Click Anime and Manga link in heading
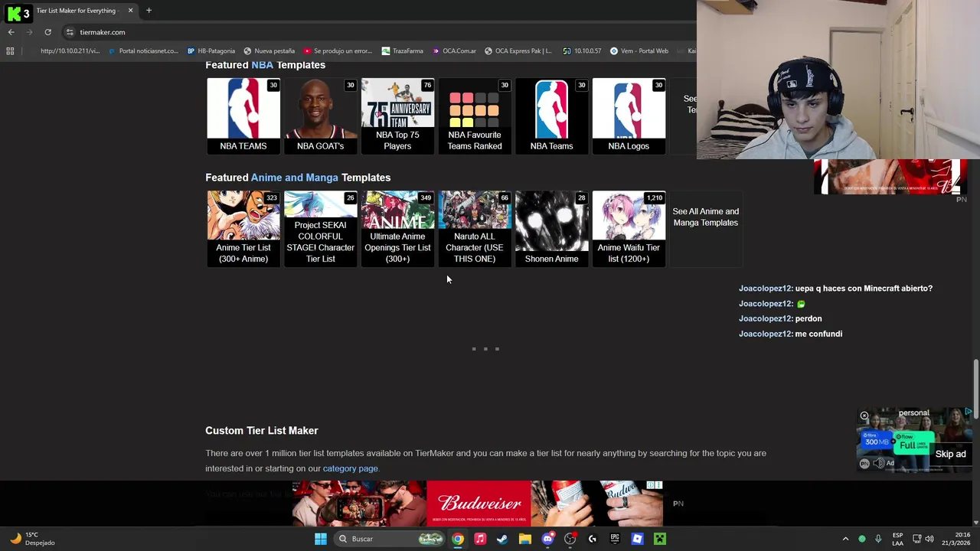This screenshot has width=980, height=551. [x=294, y=178]
